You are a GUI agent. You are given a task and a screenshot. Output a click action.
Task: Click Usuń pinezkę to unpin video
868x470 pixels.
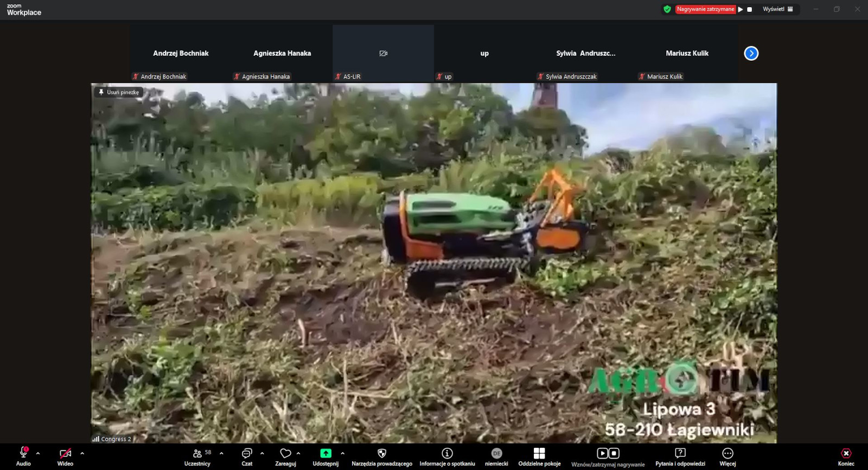[x=119, y=92]
